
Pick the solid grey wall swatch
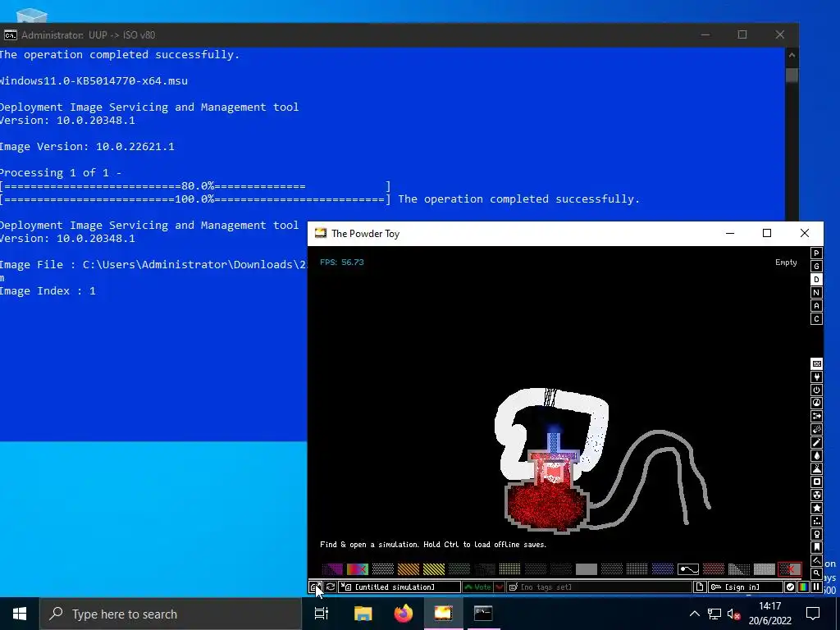click(586, 569)
